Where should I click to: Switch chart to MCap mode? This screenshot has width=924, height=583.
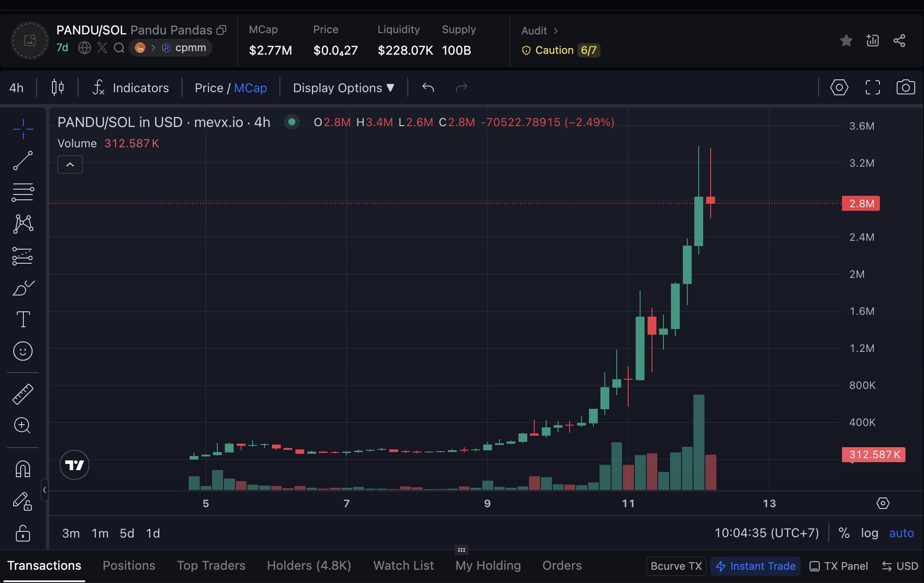point(250,88)
